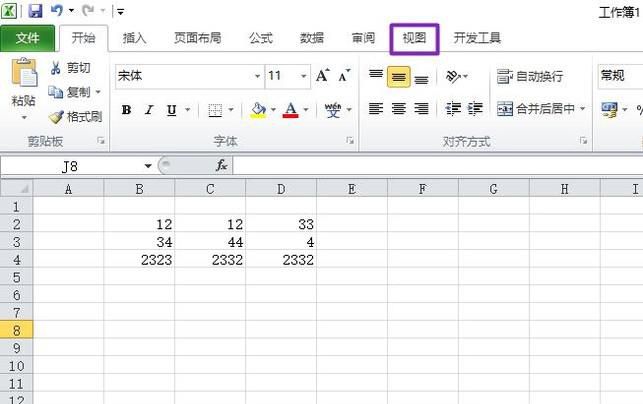Click the Increase Indent icon
The width and height of the screenshot is (643, 404).
pos(475,109)
